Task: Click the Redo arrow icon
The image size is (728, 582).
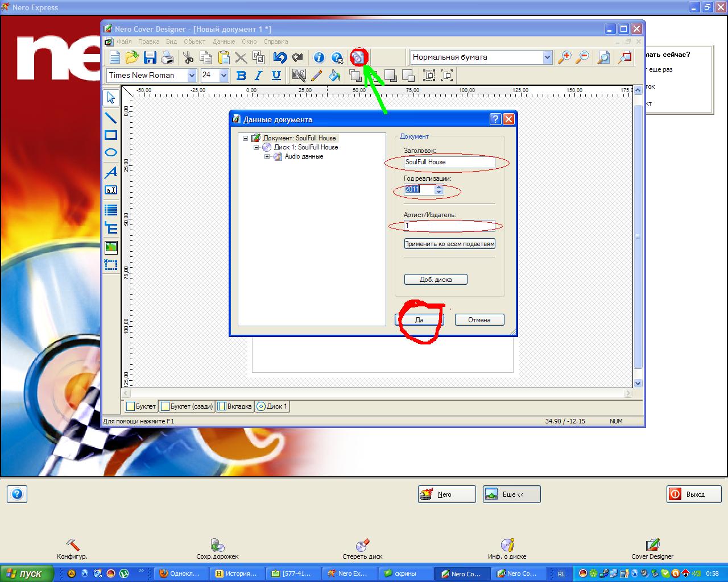Action: click(297, 57)
